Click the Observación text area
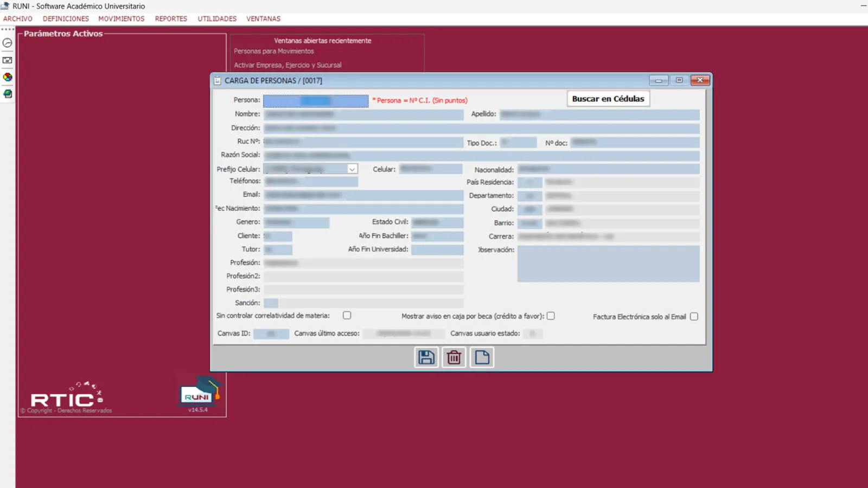The height and width of the screenshot is (488, 868). 608,264
